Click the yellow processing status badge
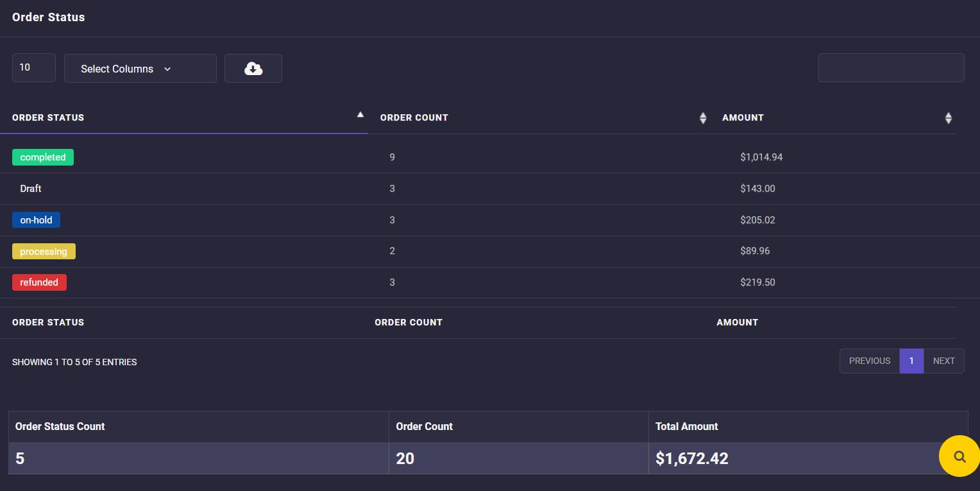The image size is (980, 491). point(44,252)
